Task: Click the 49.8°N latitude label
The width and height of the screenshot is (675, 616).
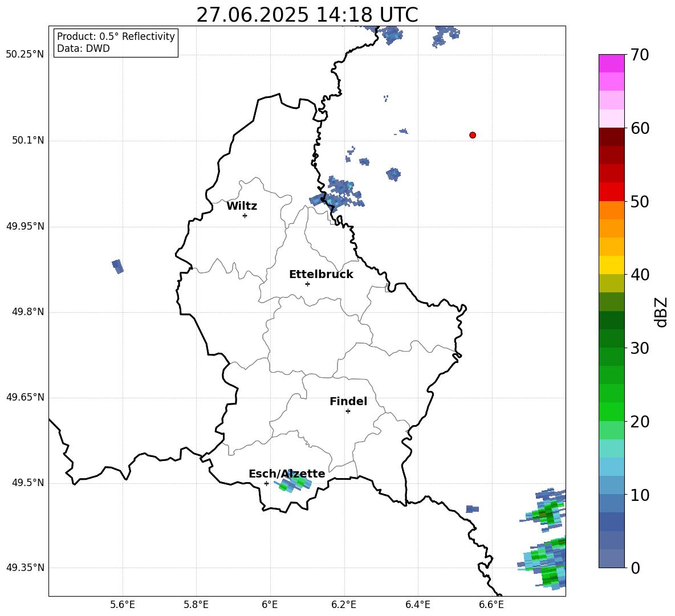Action: (28, 312)
